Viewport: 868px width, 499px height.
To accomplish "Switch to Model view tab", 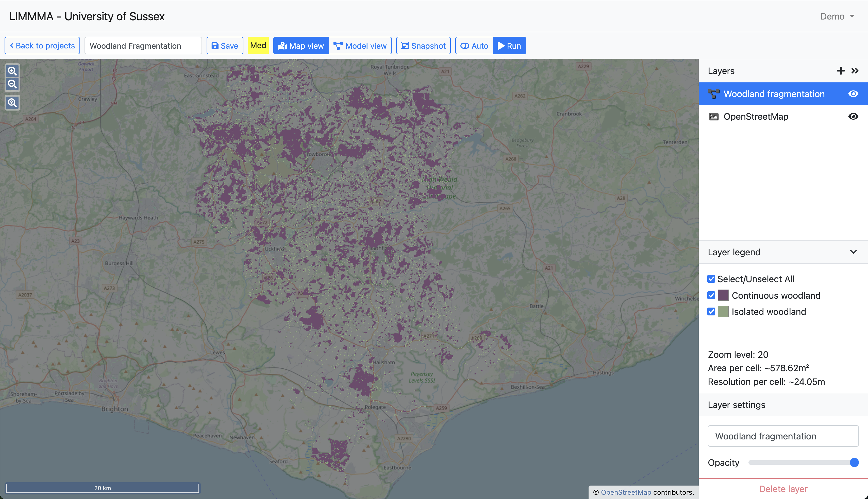I will 360,46.
